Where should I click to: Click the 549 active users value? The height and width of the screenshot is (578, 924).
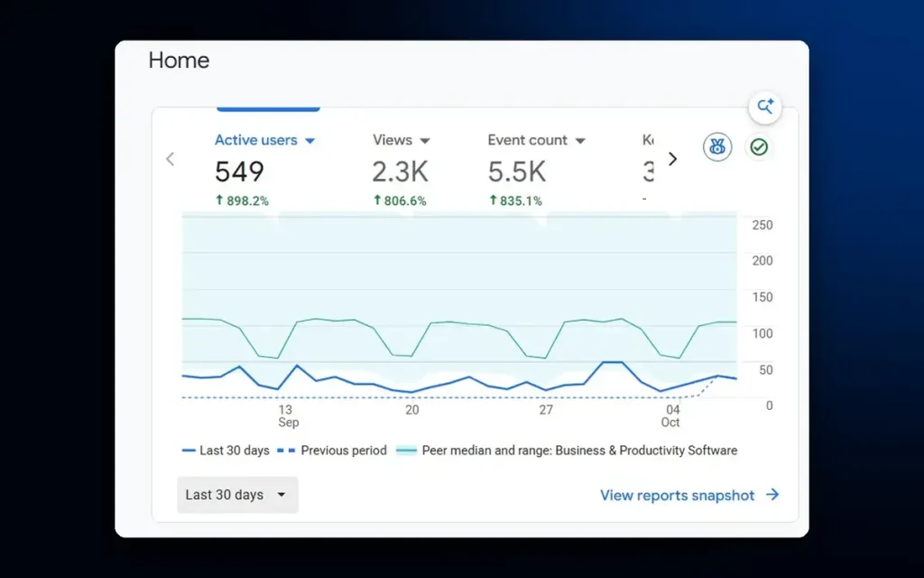point(239,172)
